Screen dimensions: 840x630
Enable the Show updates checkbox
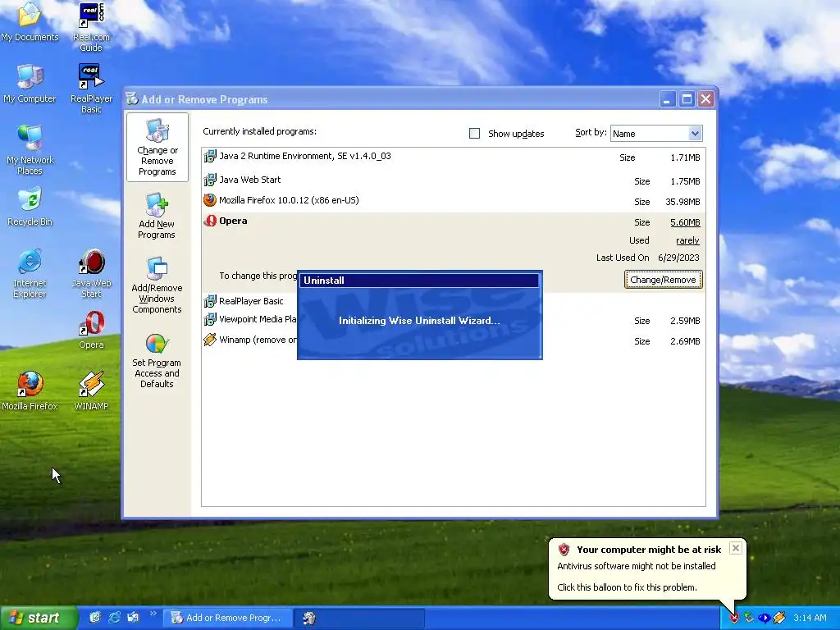[475, 134]
